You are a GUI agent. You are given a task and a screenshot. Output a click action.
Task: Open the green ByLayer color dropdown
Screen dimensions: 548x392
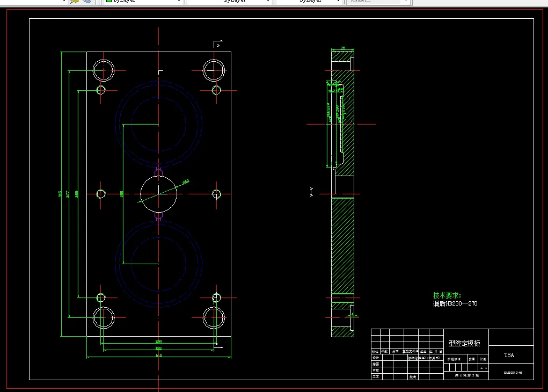click(143, 2)
